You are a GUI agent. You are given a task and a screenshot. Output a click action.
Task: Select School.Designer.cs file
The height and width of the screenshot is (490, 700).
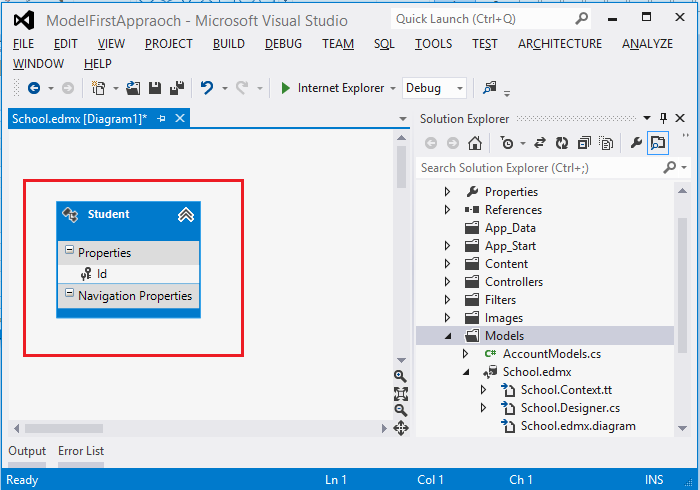pyautogui.click(x=570, y=408)
